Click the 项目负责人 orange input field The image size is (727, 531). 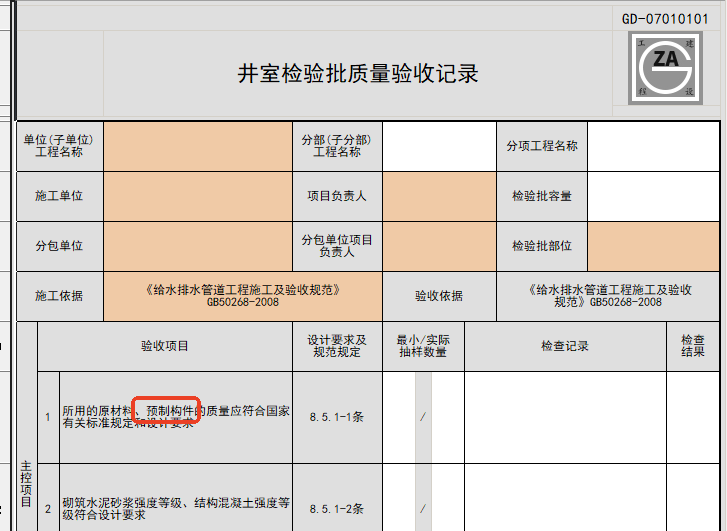439,196
